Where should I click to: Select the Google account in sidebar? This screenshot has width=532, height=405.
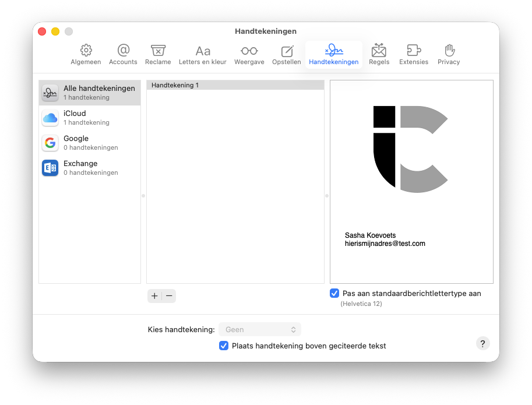[x=90, y=143]
